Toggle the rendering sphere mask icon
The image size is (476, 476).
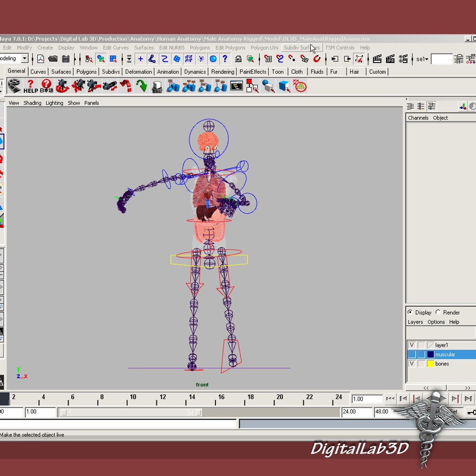(x=213, y=59)
